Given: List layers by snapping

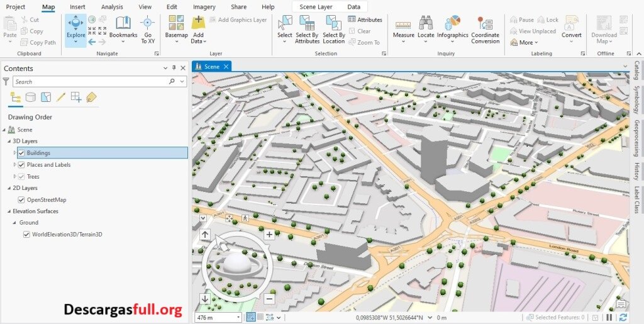Looking at the screenshot, I should [x=76, y=98].
